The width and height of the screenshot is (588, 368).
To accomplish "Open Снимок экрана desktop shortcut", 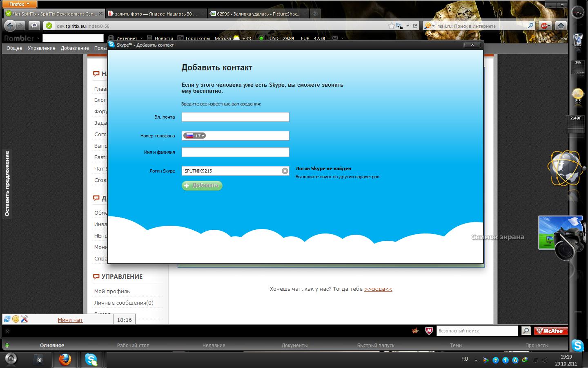I will [x=560, y=237].
